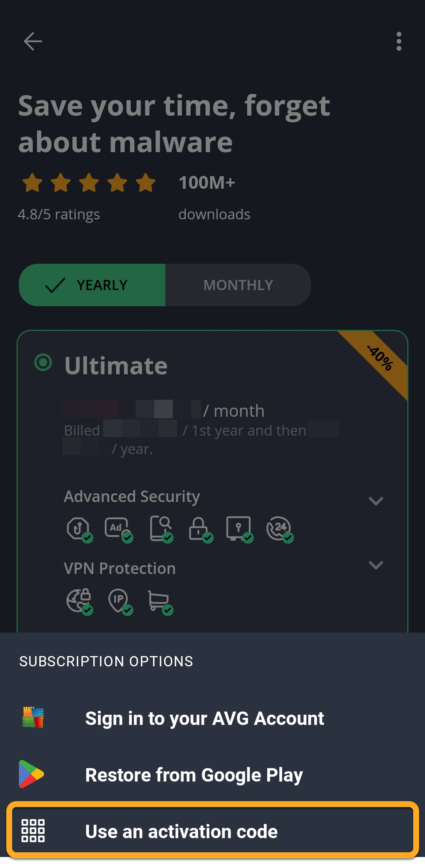425x868 pixels.
Task: Tap the padlock feature icon
Action: click(199, 529)
